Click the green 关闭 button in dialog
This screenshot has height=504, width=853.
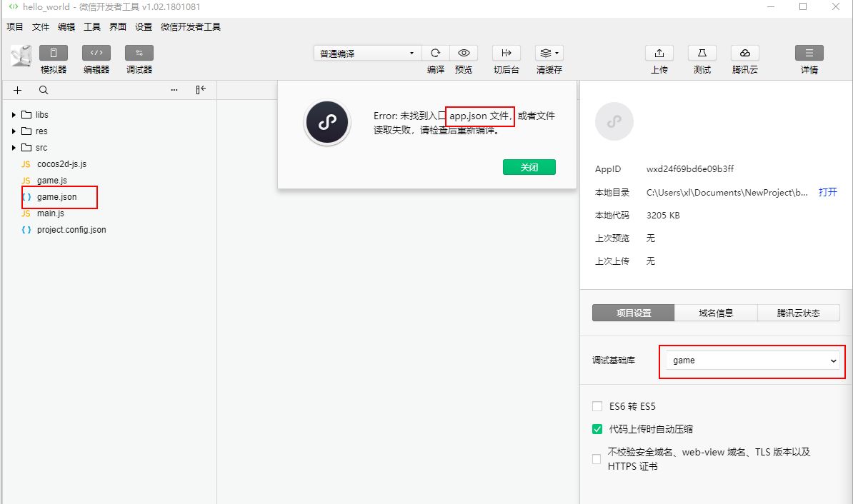pos(529,167)
